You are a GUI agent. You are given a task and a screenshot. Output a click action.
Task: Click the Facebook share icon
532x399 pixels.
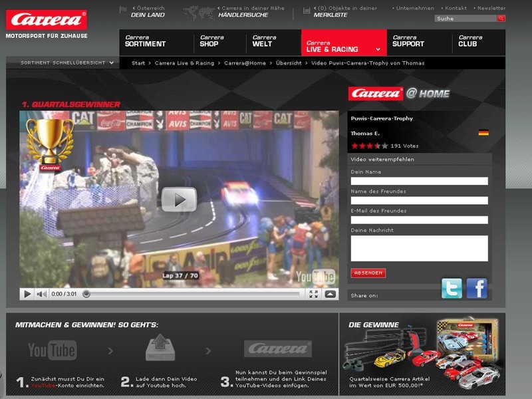477,288
